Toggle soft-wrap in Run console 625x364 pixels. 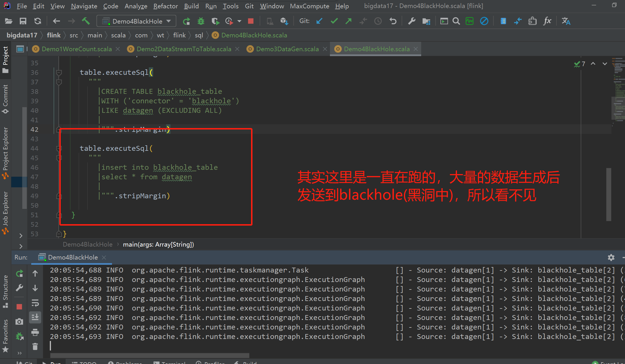tap(35, 303)
